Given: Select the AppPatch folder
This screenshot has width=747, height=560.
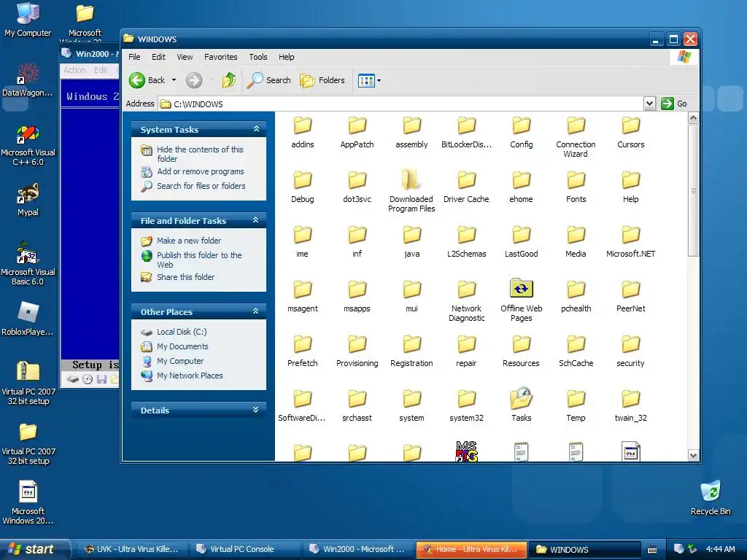Looking at the screenshot, I should 357,133.
